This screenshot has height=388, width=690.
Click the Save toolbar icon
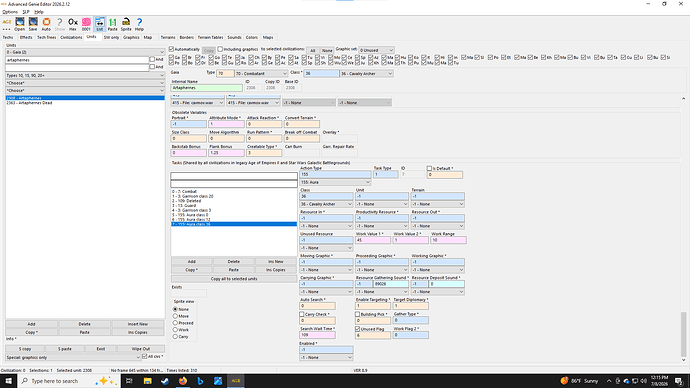[x=33, y=24]
